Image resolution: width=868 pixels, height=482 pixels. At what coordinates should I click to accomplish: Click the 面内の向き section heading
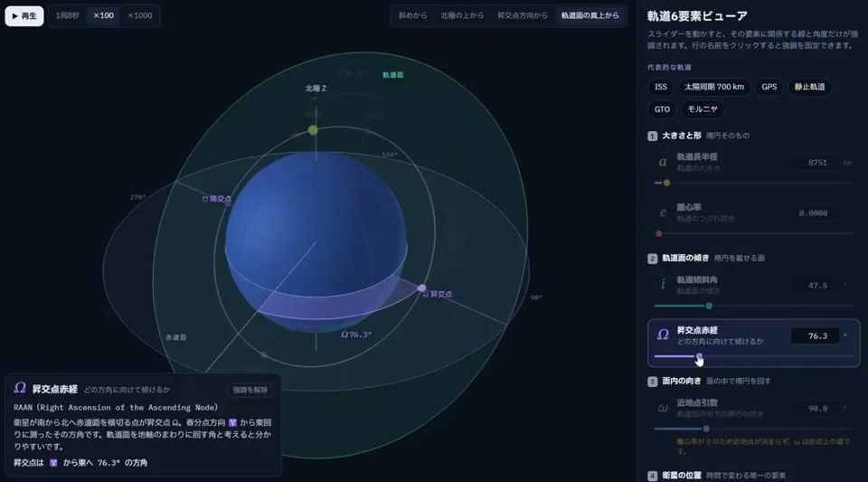tap(682, 381)
